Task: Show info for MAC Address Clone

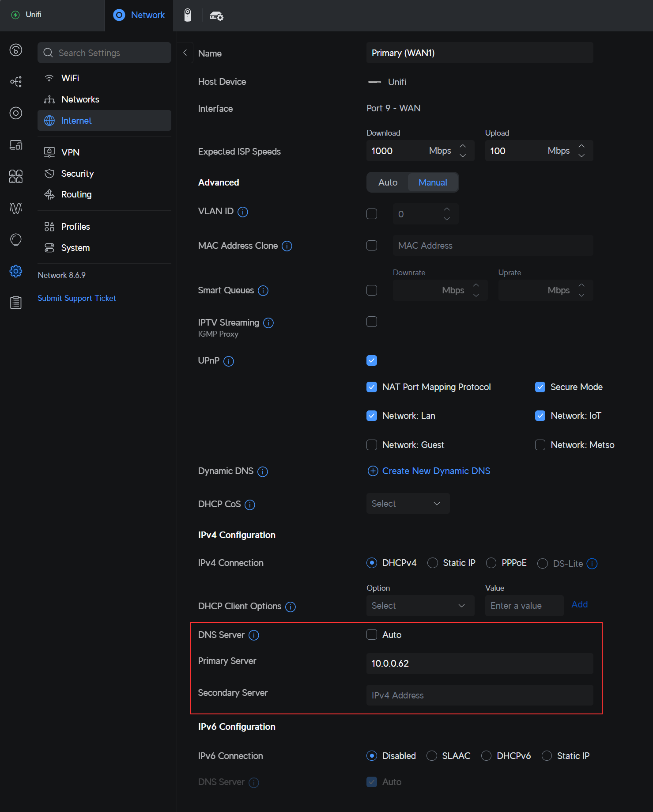Action: 287,246
